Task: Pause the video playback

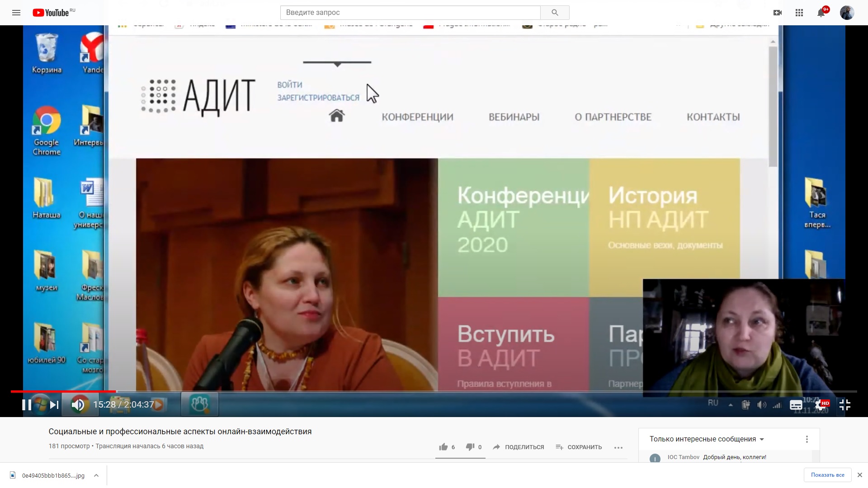Action: 27,405
